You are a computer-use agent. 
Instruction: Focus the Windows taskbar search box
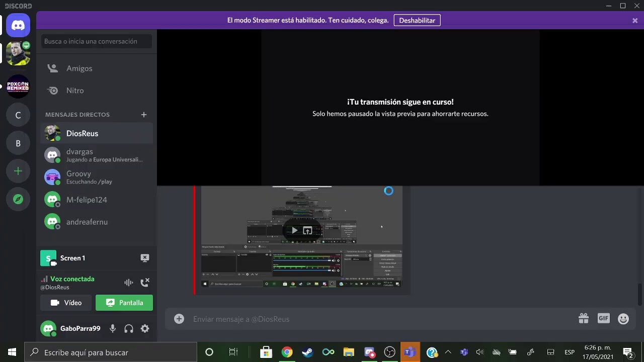coord(111,352)
